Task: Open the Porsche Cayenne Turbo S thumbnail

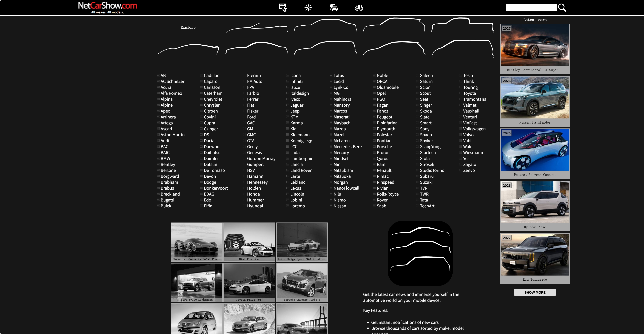Action: pyautogui.click(x=302, y=283)
